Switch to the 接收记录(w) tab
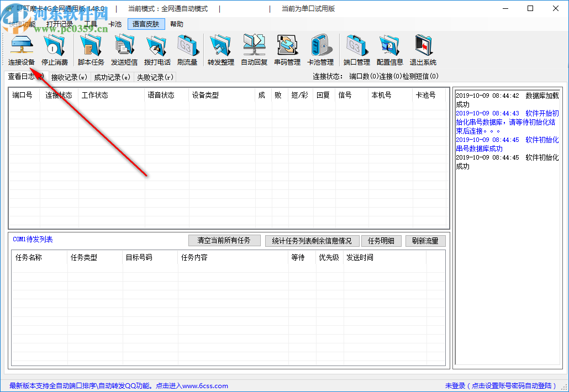This screenshot has width=569, height=392. tap(69, 77)
